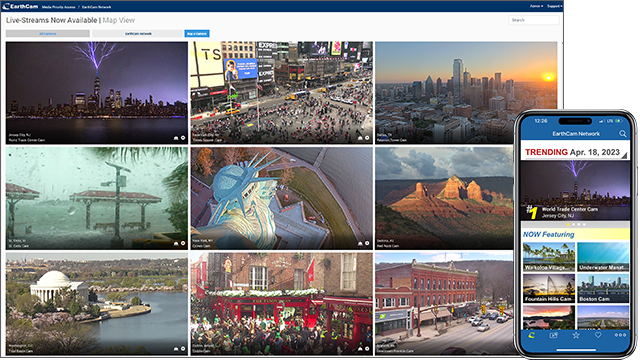The image size is (640, 360).
Task: Click the dome icon on the Dublin pub tile
Action: (x=360, y=349)
